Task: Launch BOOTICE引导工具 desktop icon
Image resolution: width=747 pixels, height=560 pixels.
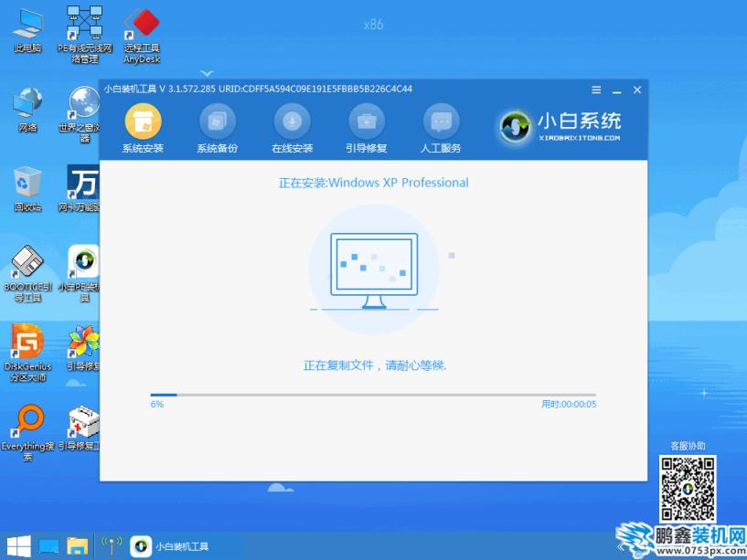Action: (x=27, y=274)
